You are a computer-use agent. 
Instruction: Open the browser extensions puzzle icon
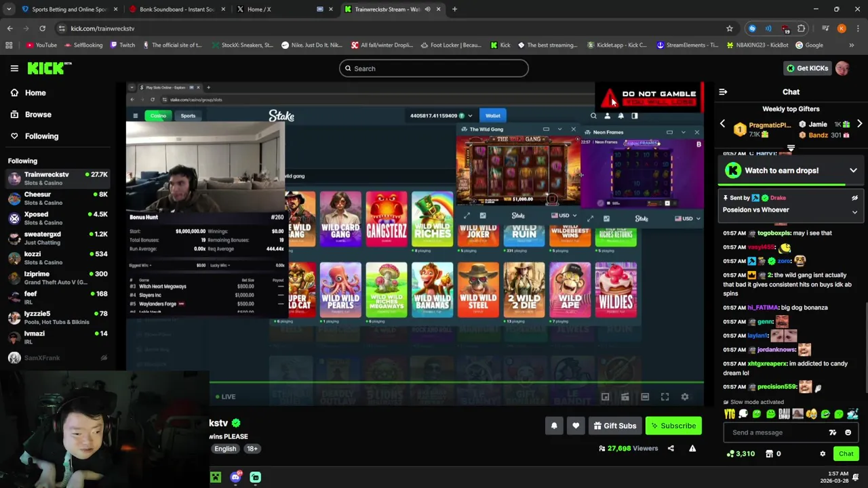click(802, 28)
